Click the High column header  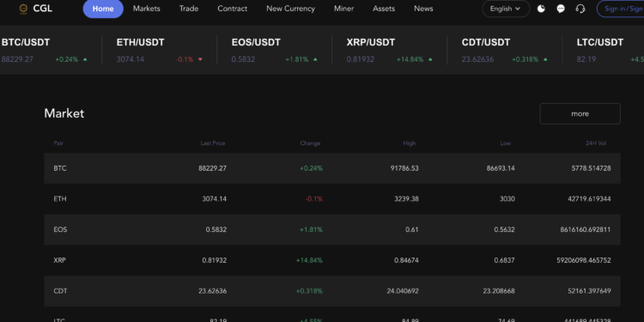(409, 143)
